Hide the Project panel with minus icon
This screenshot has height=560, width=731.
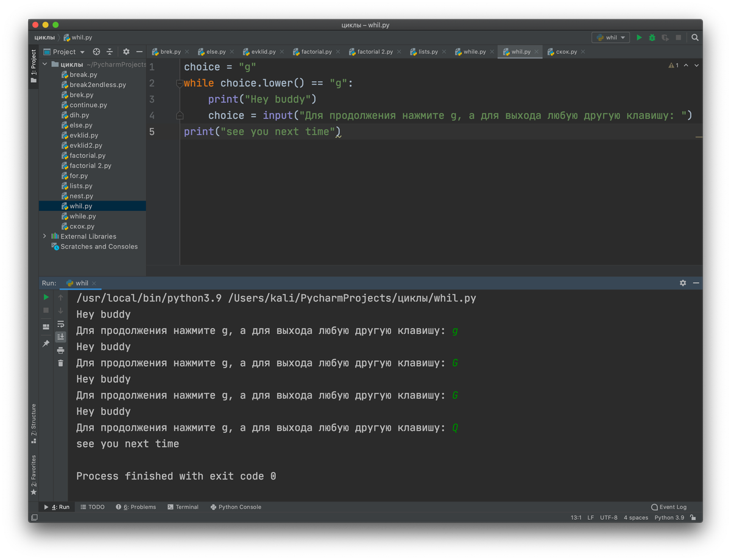(139, 52)
